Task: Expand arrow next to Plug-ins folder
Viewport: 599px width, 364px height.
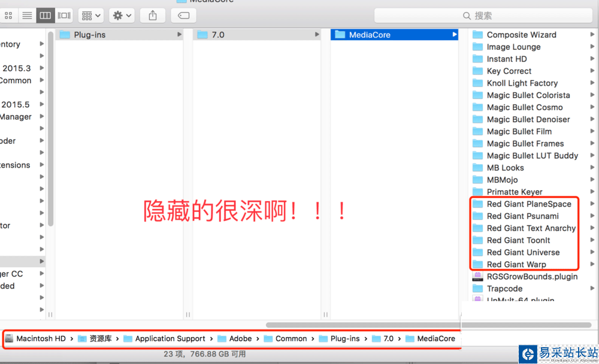Action: click(179, 35)
